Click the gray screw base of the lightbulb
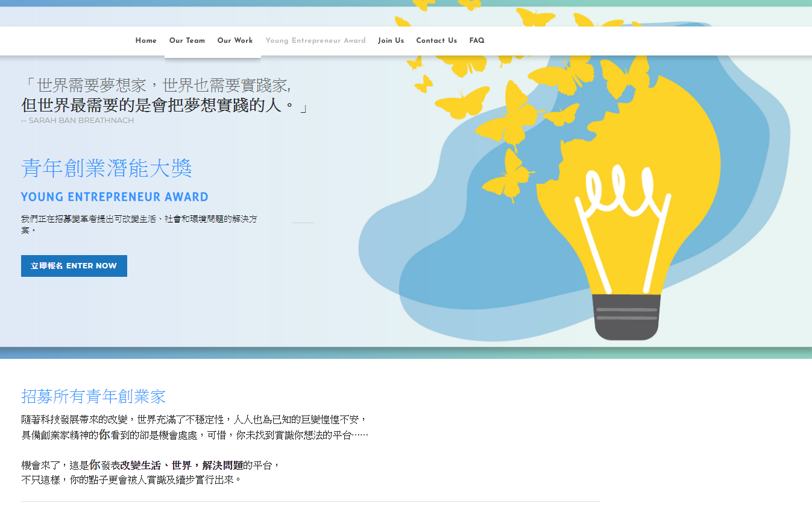Image resolution: width=812 pixels, height=506 pixels. point(626,317)
